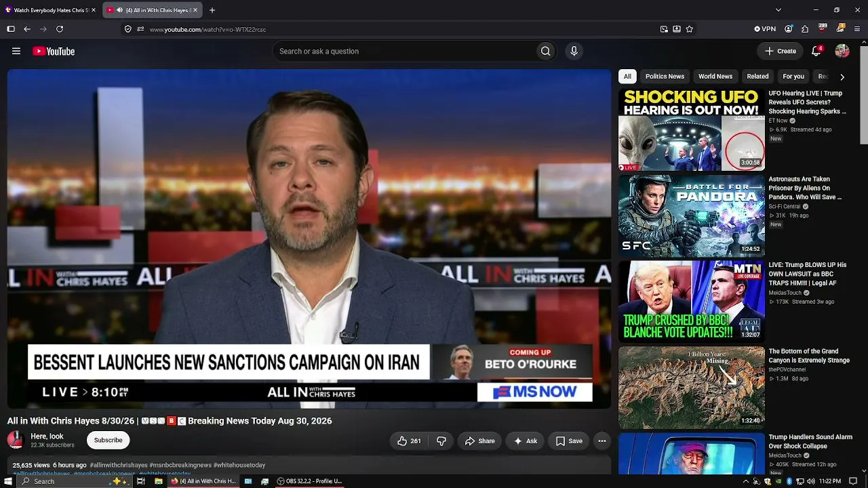Show more filter chips with arrow

(842, 77)
